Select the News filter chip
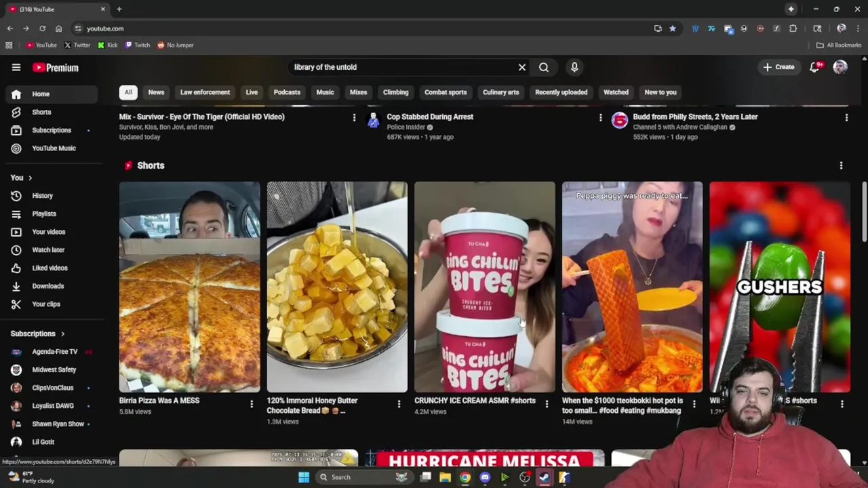 156,92
